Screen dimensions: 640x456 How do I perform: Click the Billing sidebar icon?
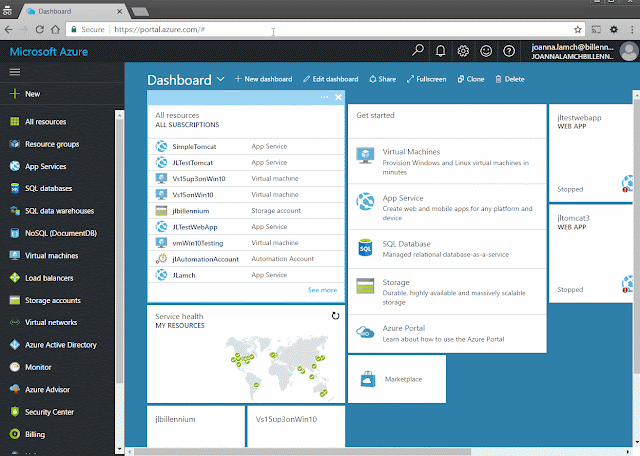coord(15,434)
